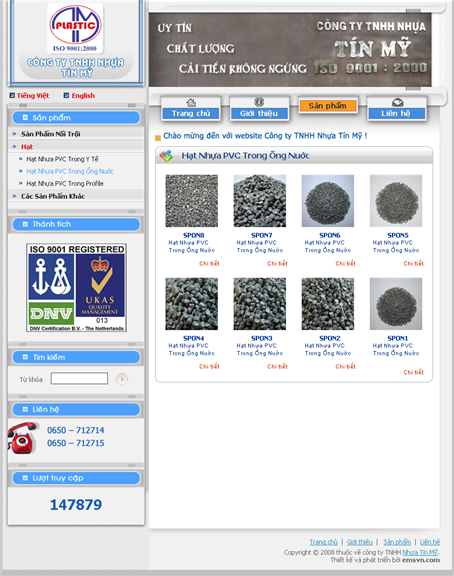Click the Tìm kiếm sidebar panel header
Image resolution: width=454 pixels, height=576 pixels.
tap(76, 357)
